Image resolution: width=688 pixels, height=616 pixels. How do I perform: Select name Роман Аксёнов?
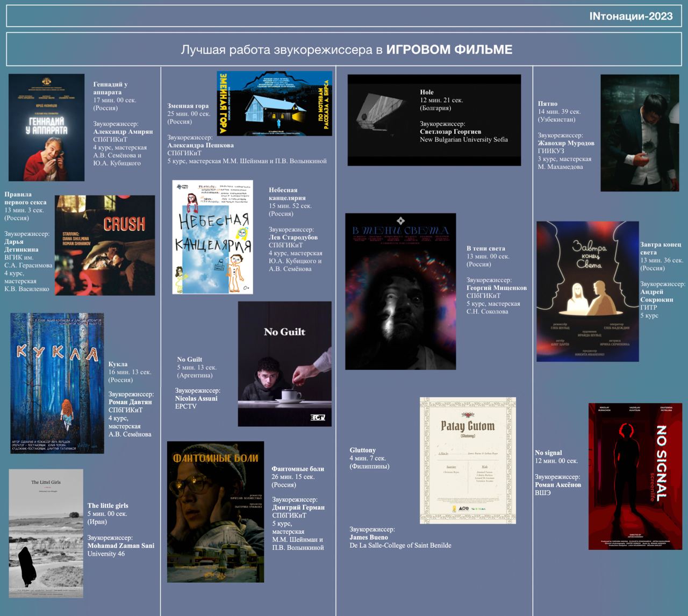click(558, 484)
